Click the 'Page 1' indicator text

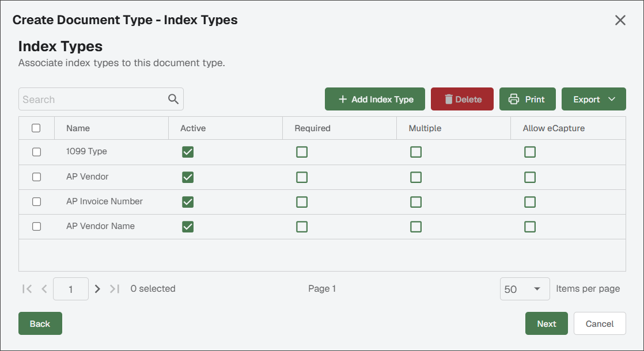pyautogui.click(x=322, y=289)
